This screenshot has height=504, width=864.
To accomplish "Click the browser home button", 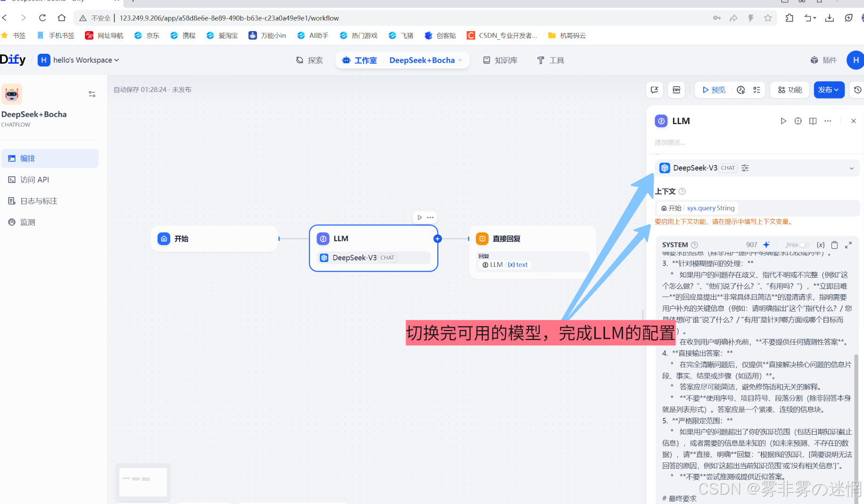I will pos(61,18).
